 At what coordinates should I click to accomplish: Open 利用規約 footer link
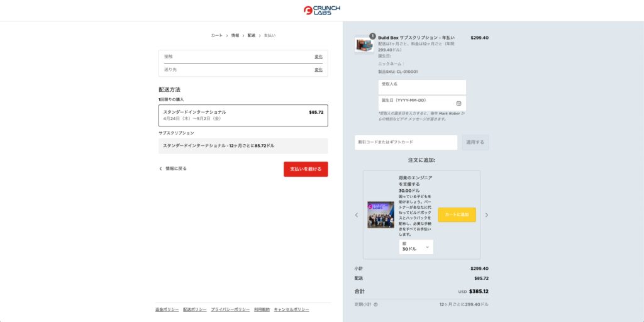[262, 309]
